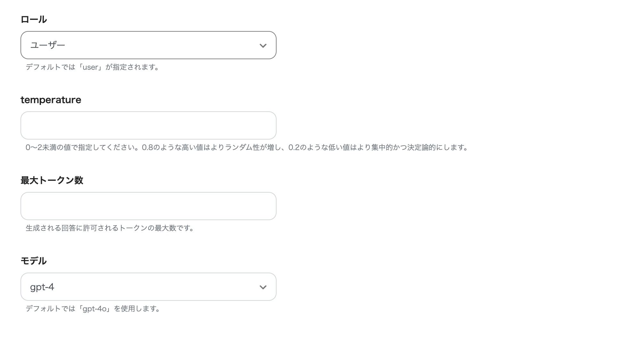Expand the model selection list
The image size is (644, 343).
click(148, 287)
